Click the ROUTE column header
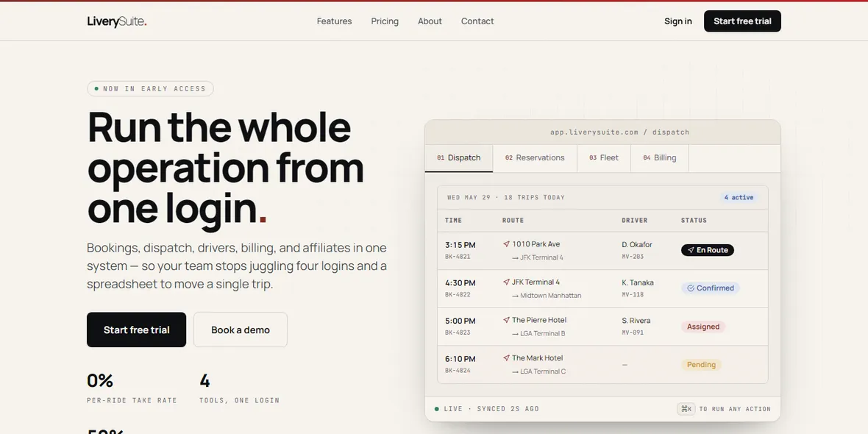The image size is (868, 434). pos(513,221)
